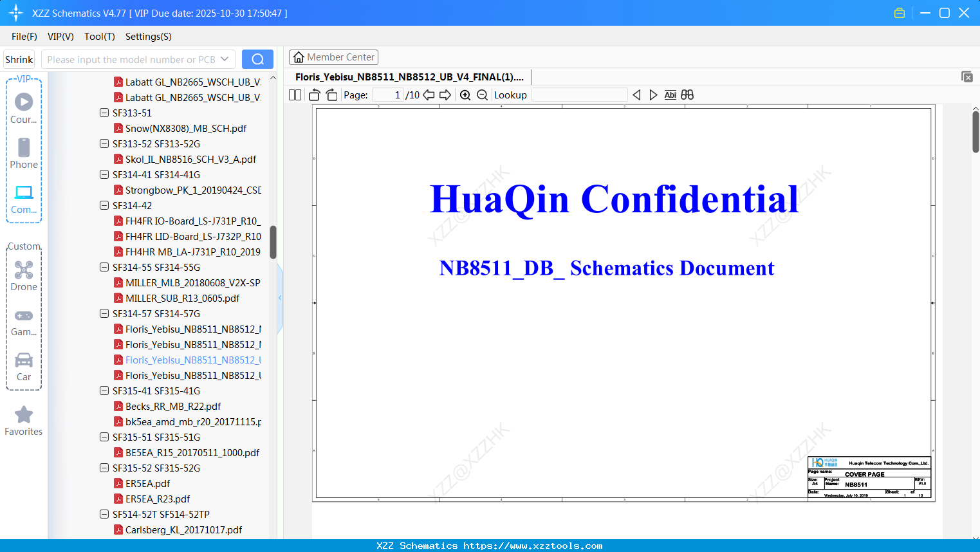Open Skol_IL_NB8516_SCH_V3_A.pdf
Viewport: 980px width, 552px height.
[190, 159]
